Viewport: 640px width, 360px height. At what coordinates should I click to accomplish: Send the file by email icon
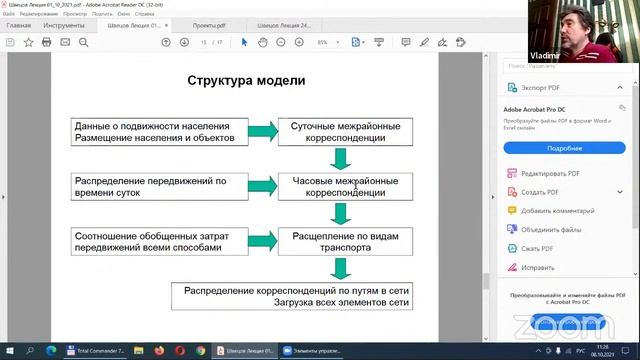65,42
